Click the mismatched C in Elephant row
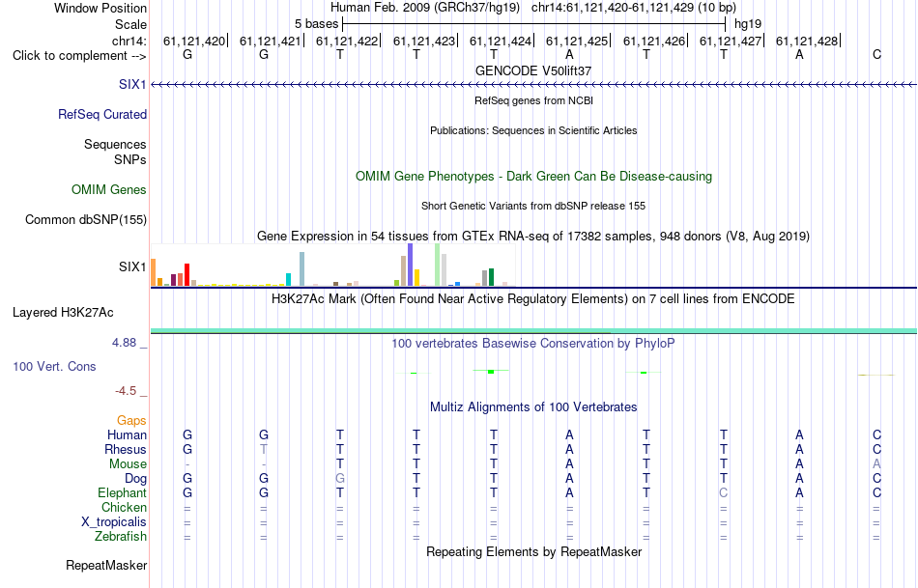Image resolution: width=918 pixels, height=588 pixels. [x=723, y=492]
